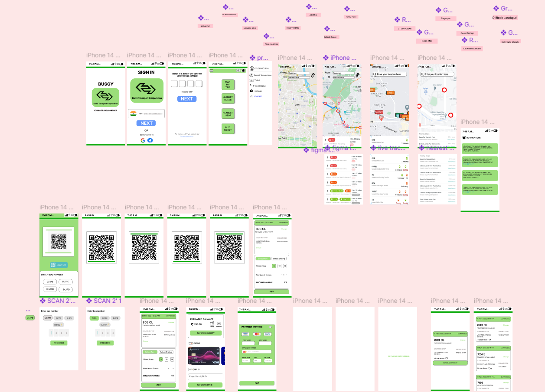This screenshot has height=392, width=545.
Task: Tap the Scan QR icon on the scanner screen
Action: point(54,264)
